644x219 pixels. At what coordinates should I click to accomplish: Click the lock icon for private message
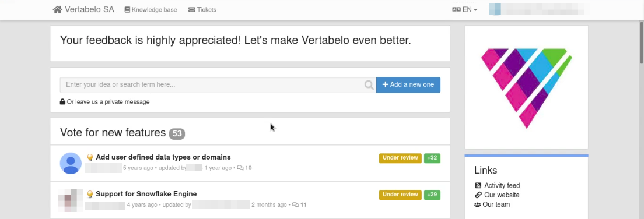pyautogui.click(x=62, y=102)
